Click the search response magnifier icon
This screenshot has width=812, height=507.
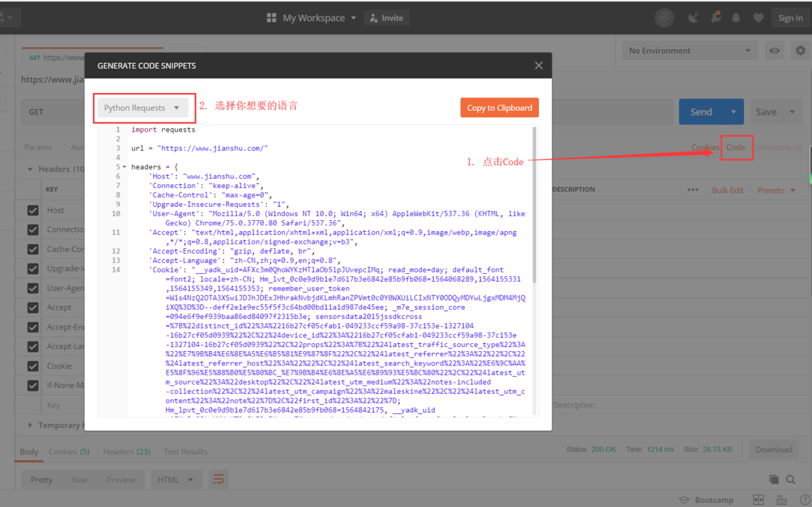tap(790, 479)
